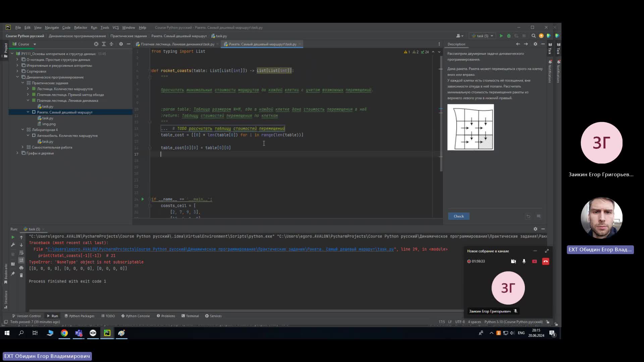Expand the Сортировки folder

[x=17, y=71]
